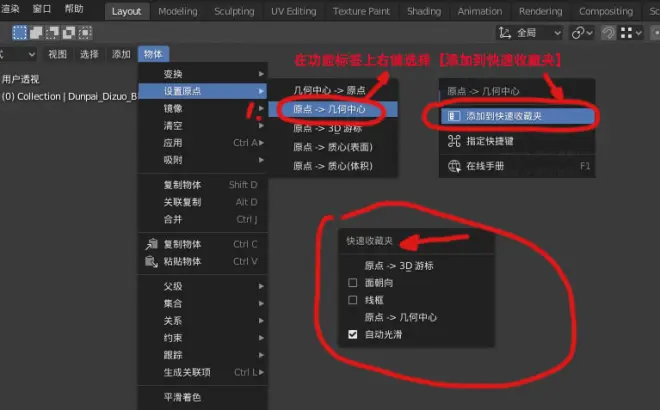Open the 选择 header menu

pos(89,54)
